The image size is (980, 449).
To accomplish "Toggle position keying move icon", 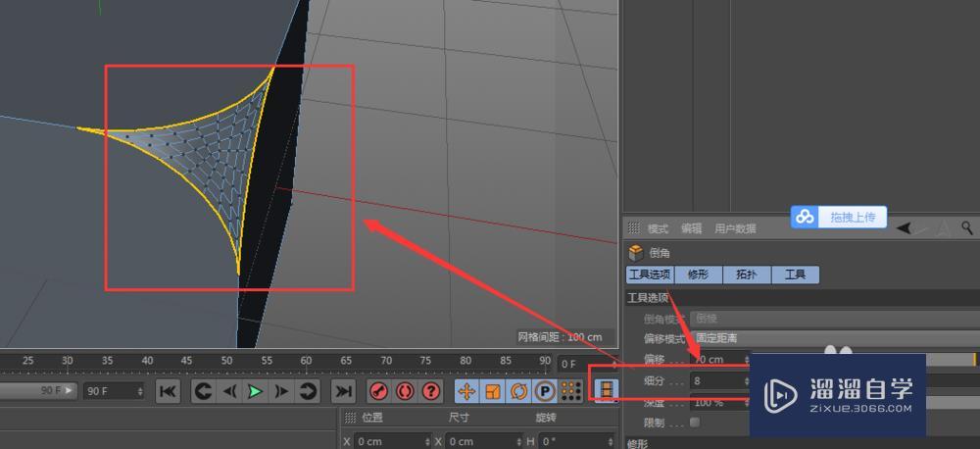I will point(466,391).
